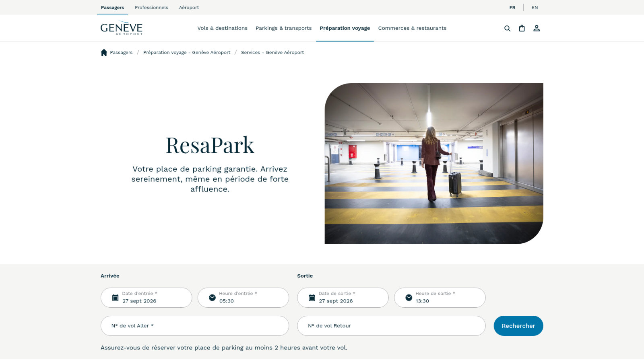Viewport: 644px width, 362px height.
Task: Open the user account icon
Action: pos(537,28)
